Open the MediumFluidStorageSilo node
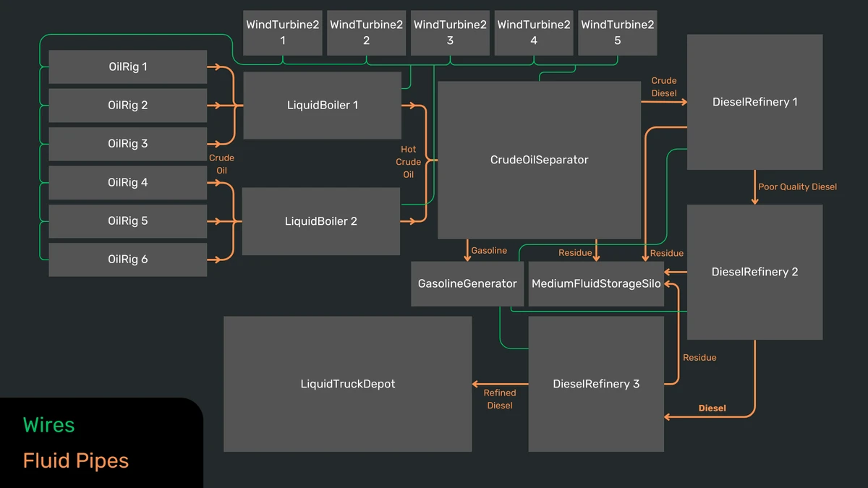This screenshot has width=868, height=488. pyautogui.click(x=596, y=283)
